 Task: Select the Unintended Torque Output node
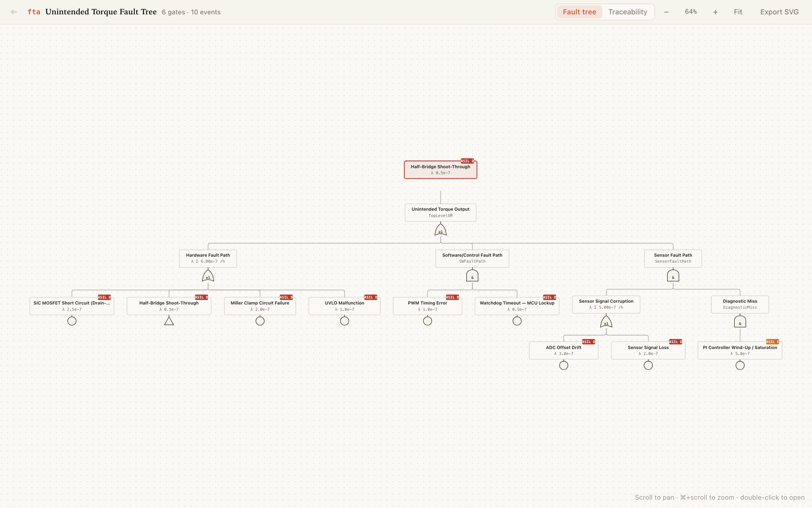click(x=441, y=212)
